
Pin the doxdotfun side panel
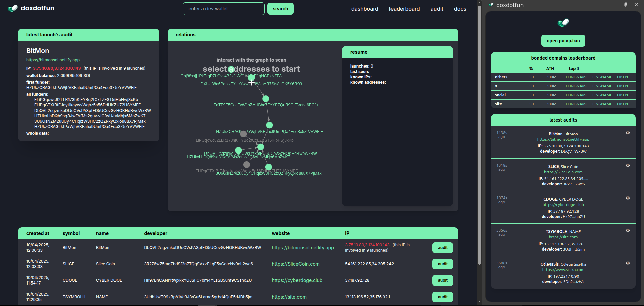626,5
